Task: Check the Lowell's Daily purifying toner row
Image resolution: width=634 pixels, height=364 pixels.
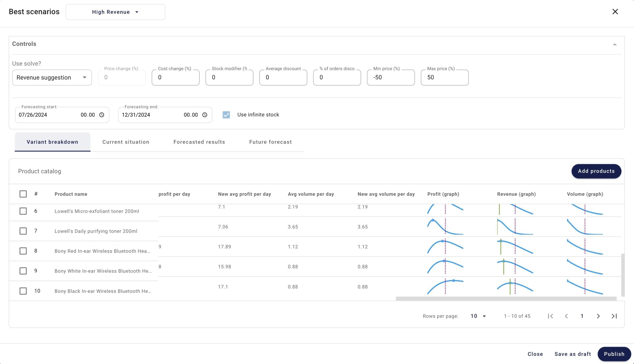Action: coord(23,231)
